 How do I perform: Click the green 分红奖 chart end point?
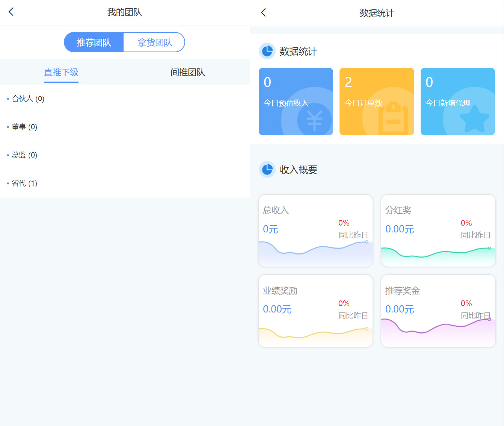(489, 248)
